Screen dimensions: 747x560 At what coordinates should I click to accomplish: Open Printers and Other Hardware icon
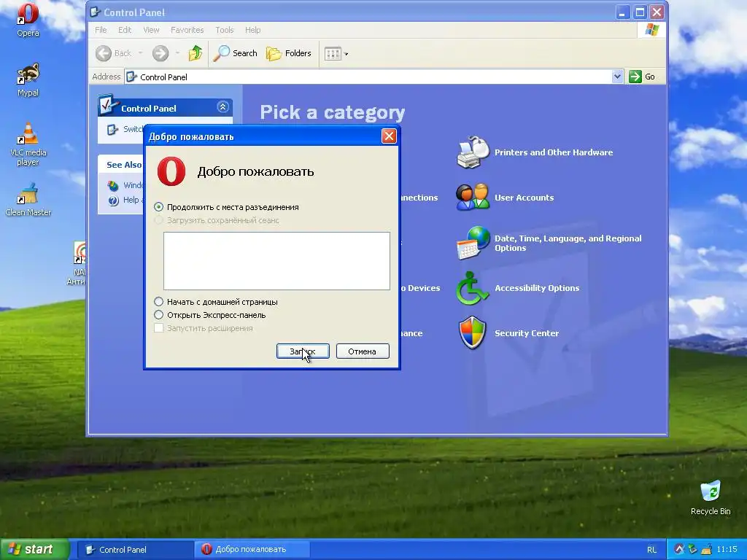click(473, 152)
